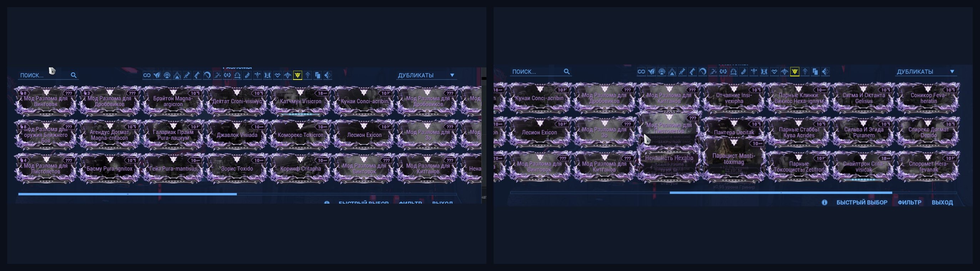Image resolution: width=980 pixels, height=271 pixels.
Task: Open the ДУБЛИКАТЫ sort dropdown in right panel
Action: [x=926, y=71]
